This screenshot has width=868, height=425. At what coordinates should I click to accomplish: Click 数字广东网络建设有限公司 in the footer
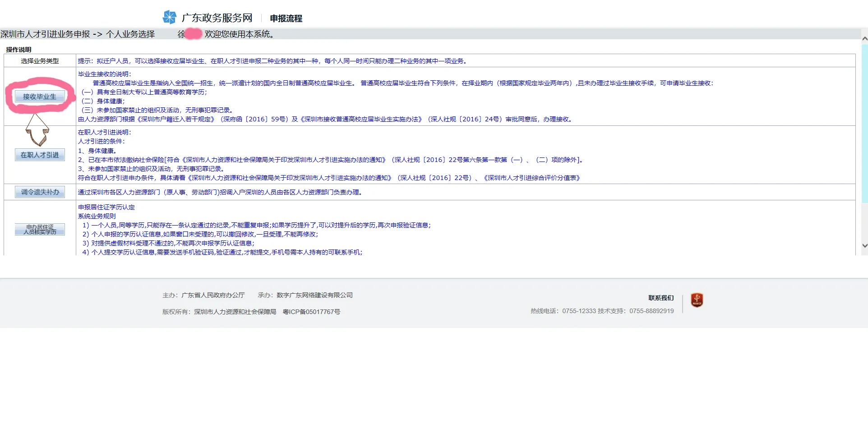314,295
